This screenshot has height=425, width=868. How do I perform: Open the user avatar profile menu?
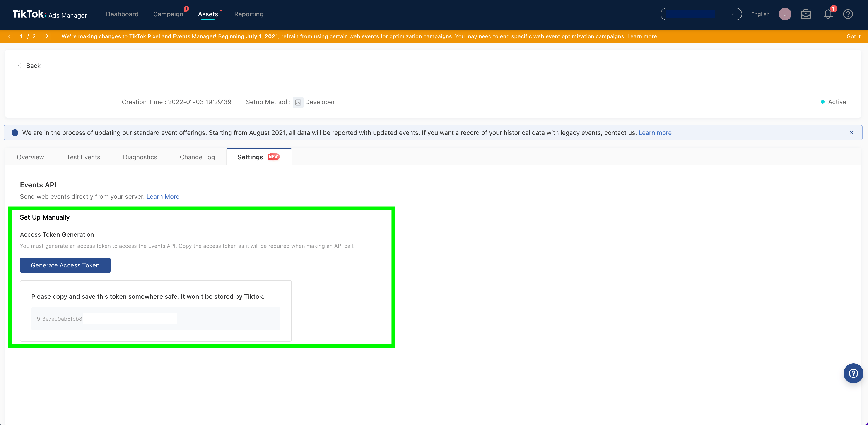pyautogui.click(x=785, y=14)
